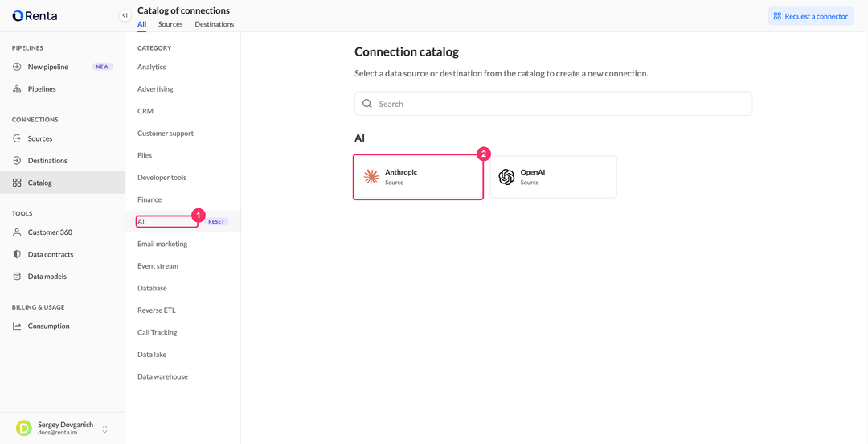The height and width of the screenshot is (444, 868).
Task: Filter by Data warehouse category
Action: (x=162, y=376)
